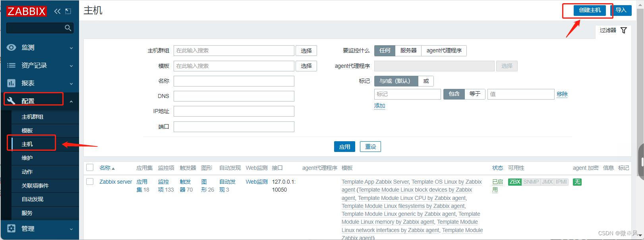
Task: Toggle the select-all hosts checkbox
Action: click(90, 167)
